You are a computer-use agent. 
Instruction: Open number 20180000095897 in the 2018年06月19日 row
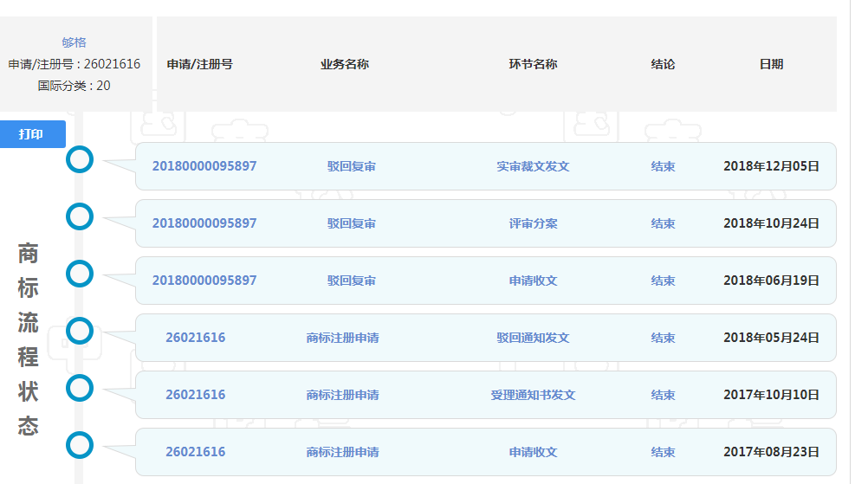coord(204,281)
